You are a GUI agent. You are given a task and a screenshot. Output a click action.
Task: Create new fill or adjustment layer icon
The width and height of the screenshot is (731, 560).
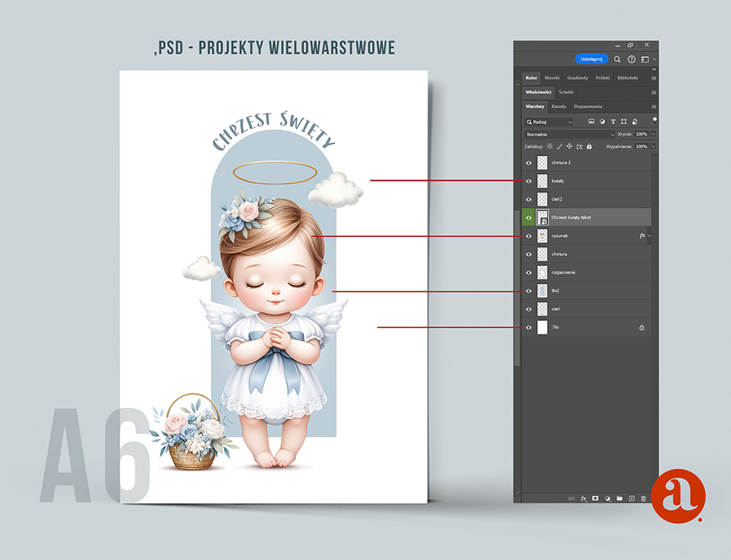coord(607,498)
